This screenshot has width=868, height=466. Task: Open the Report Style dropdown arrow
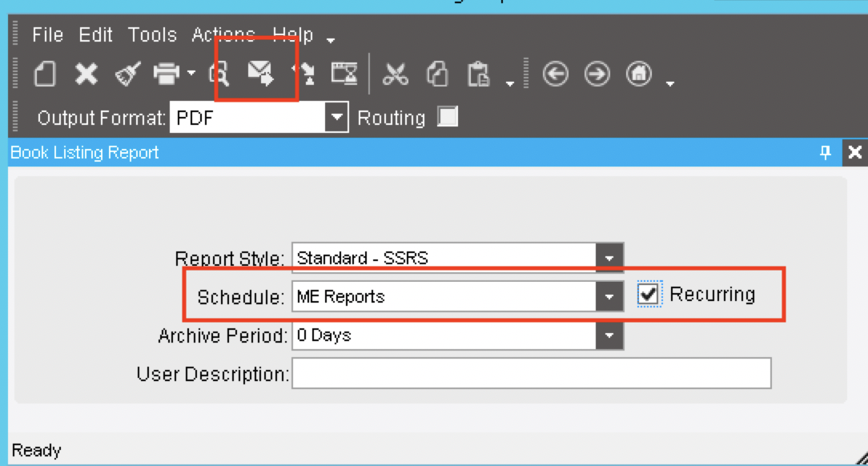[609, 258]
